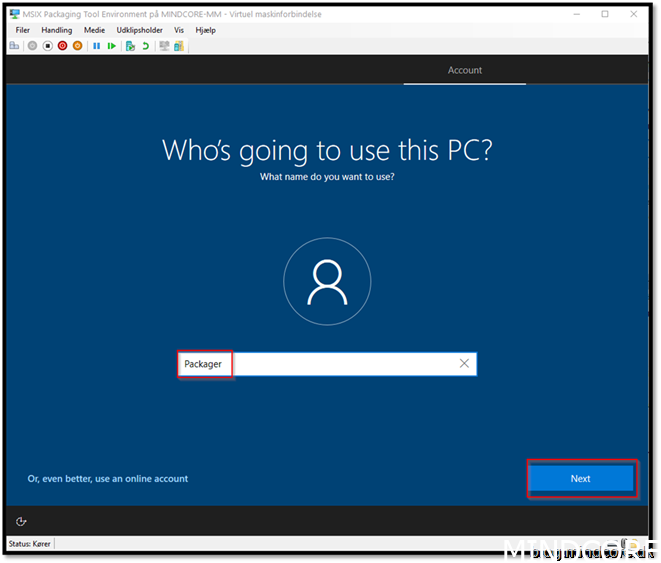The height and width of the screenshot is (563, 661).
Task: Click the Turn Off (black square) toolbar icon
Action: 47,46
